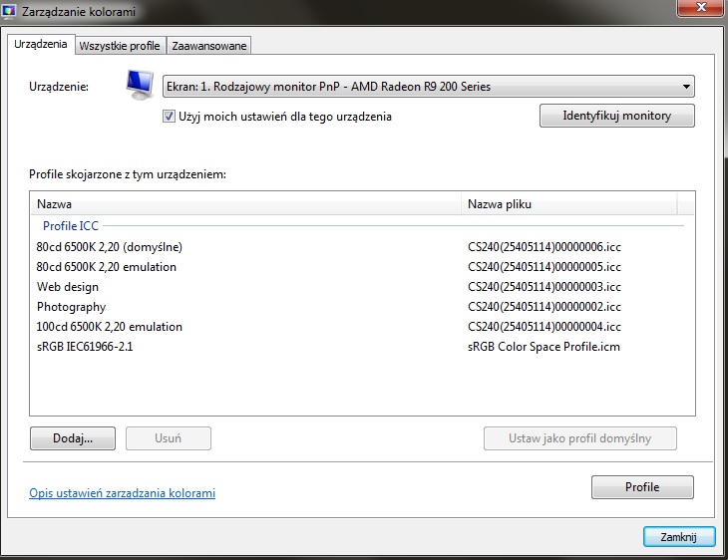This screenshot has width=728, height=560.
Task: Click the monitor icon beside device dropdown
Action: tap(141, 87)
